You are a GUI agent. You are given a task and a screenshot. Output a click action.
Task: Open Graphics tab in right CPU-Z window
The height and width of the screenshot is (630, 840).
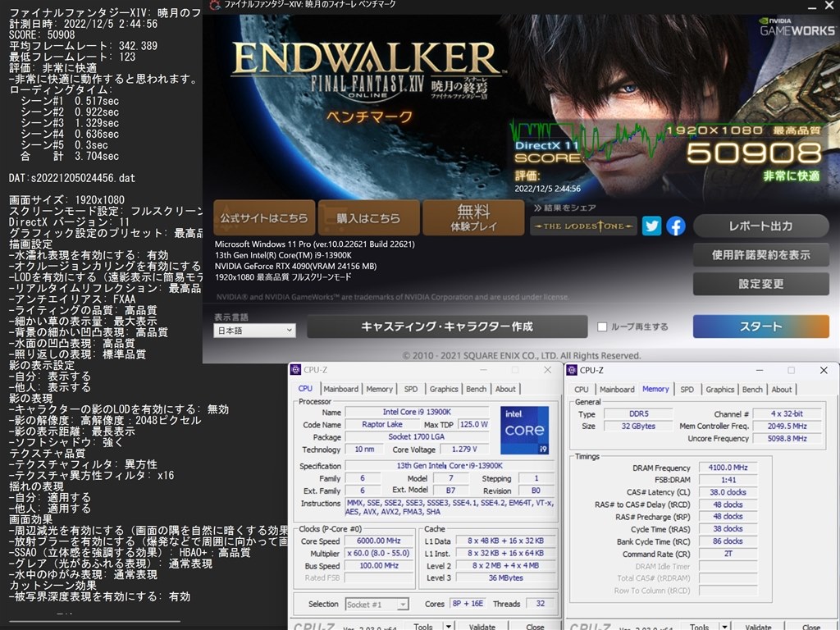point(720,390)
